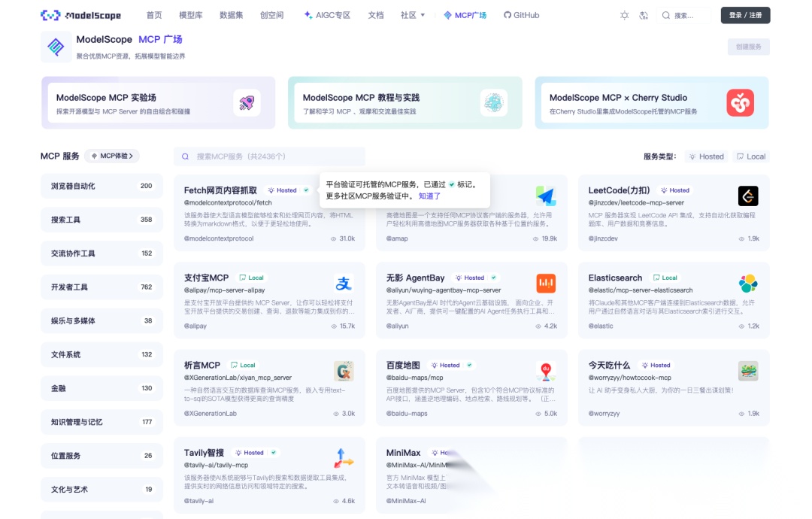Toggle the light/dark theme sun icon
This screenshot has width=812, height=519.
(x=625, y=16)
